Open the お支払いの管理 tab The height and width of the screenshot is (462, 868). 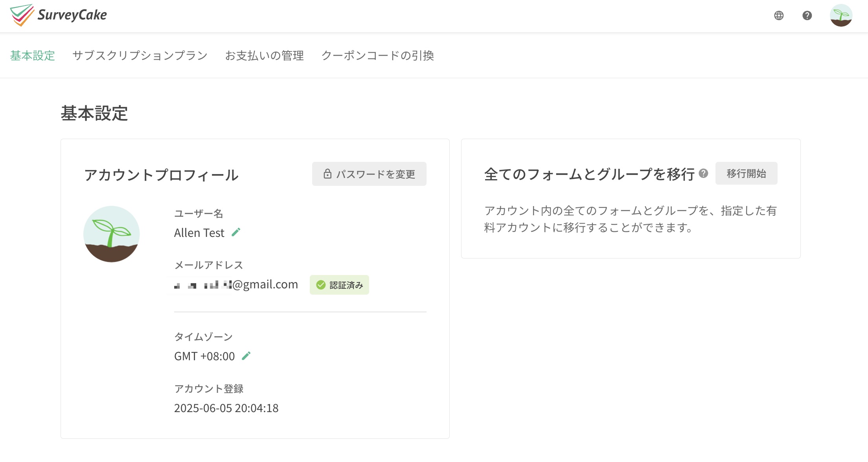tap(264, 55)
